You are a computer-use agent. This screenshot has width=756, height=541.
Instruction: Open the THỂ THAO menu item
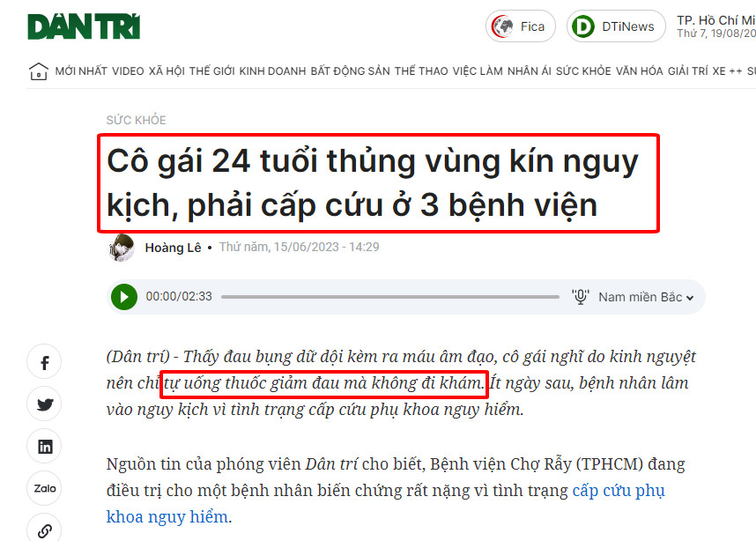pos(421,71)
